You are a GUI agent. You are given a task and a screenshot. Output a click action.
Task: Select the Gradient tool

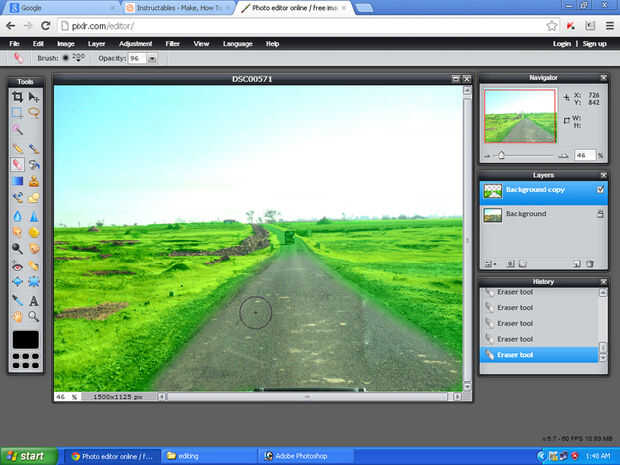(17, 181)
